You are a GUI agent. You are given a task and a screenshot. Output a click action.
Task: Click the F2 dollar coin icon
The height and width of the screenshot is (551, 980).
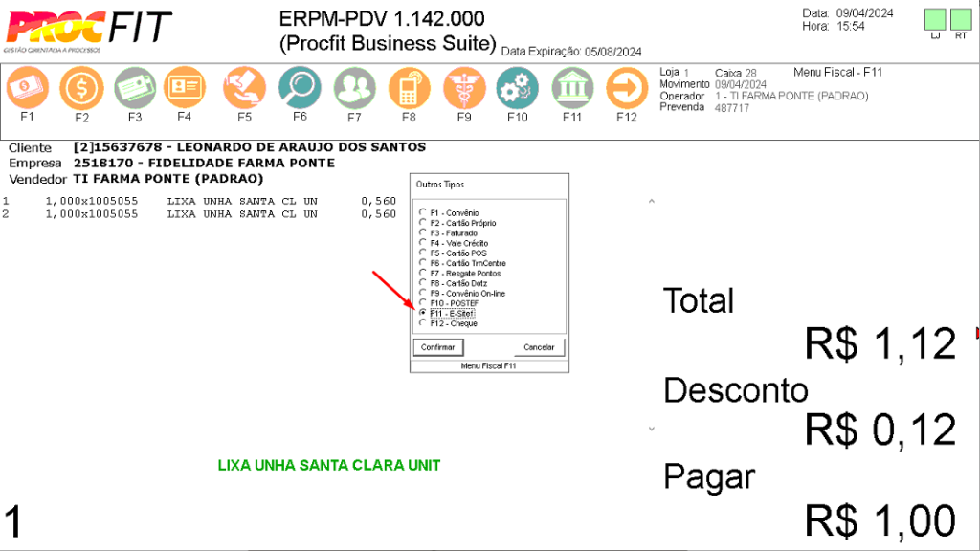[82, 88]
